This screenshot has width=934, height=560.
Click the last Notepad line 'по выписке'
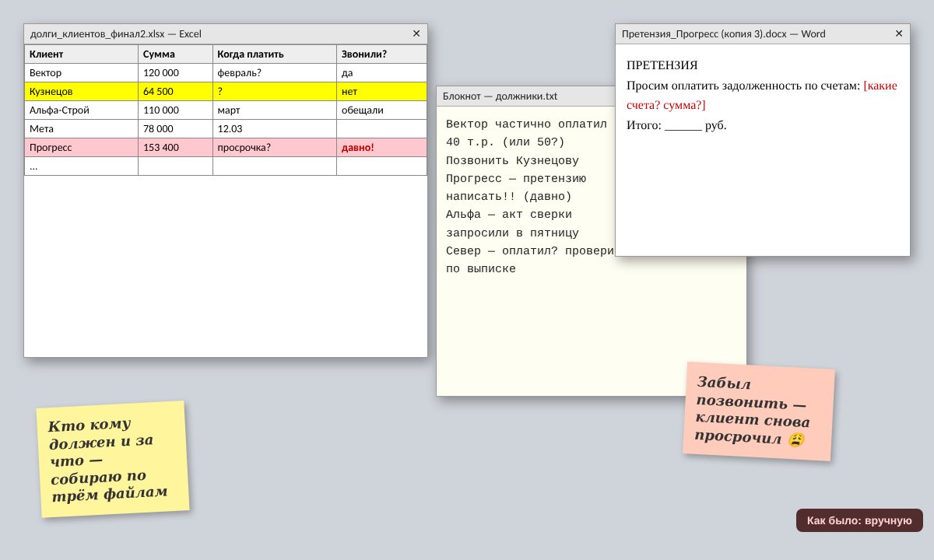pos(481,269)
